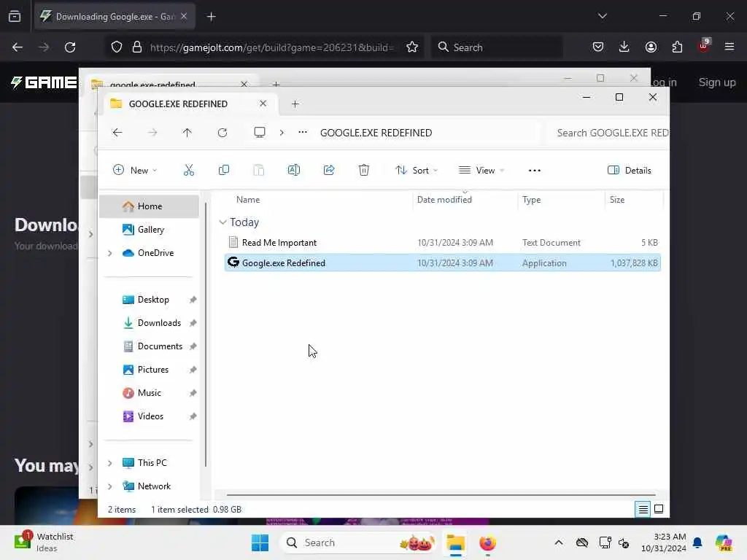Image resolution: width=747 pixels, height=560 pixels.
Task: Add a new File Explorer tab
Action: [295, 104]
